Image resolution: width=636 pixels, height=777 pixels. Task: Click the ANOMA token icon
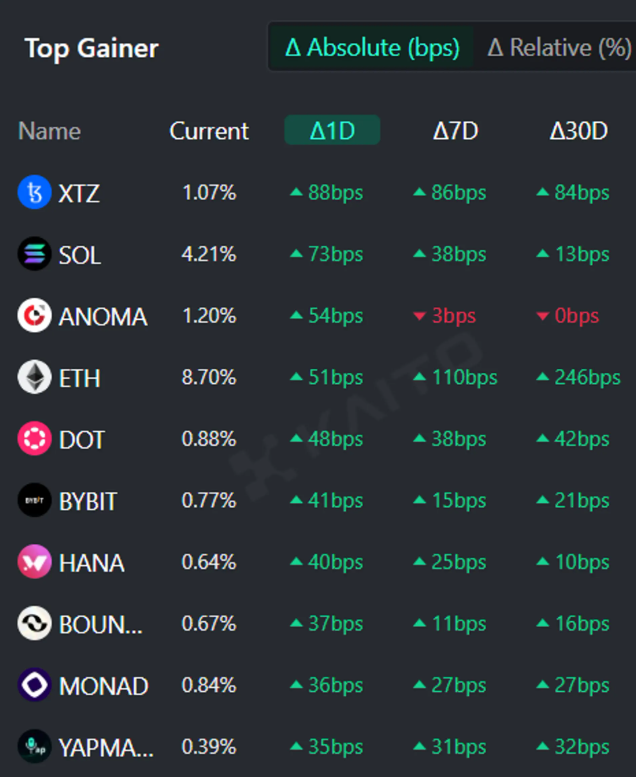click(x=34, y=316)
